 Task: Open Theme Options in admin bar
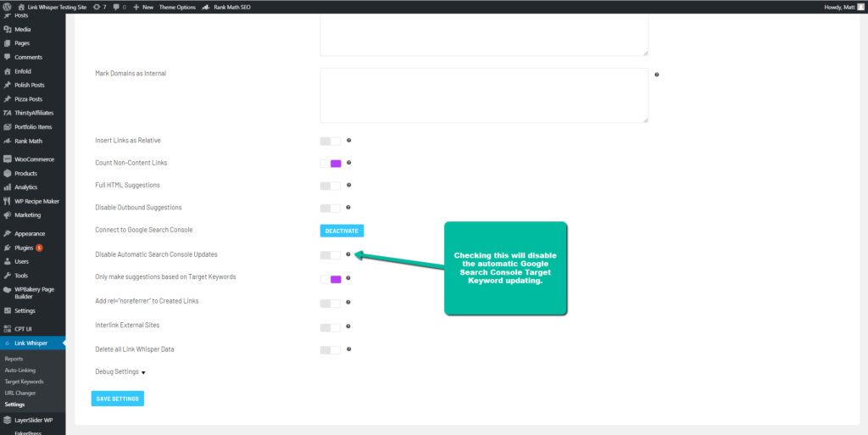[177, 7]
